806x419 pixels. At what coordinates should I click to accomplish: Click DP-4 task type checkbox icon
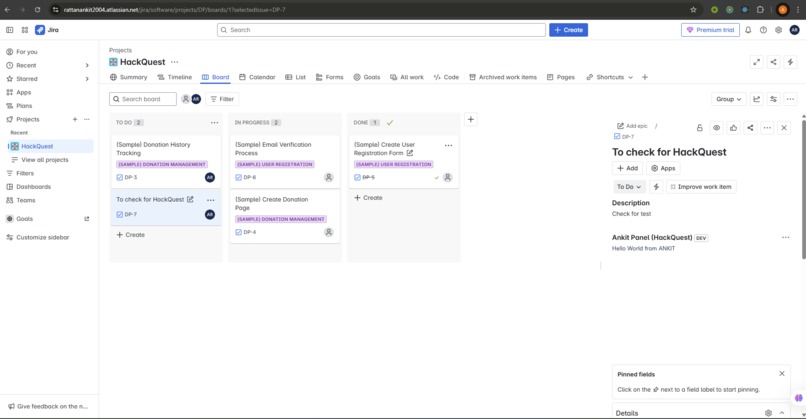pyautogui.click(x=239, y=232)
